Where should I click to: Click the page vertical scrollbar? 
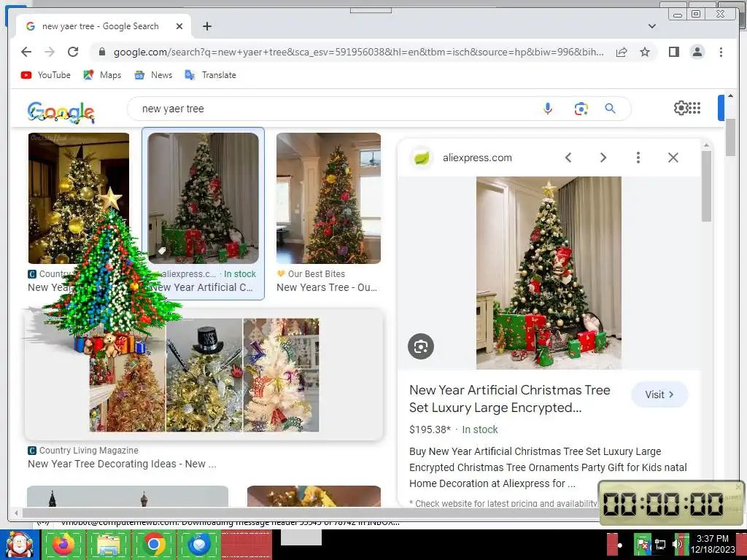pyautogui.click(x=730, y=137)
